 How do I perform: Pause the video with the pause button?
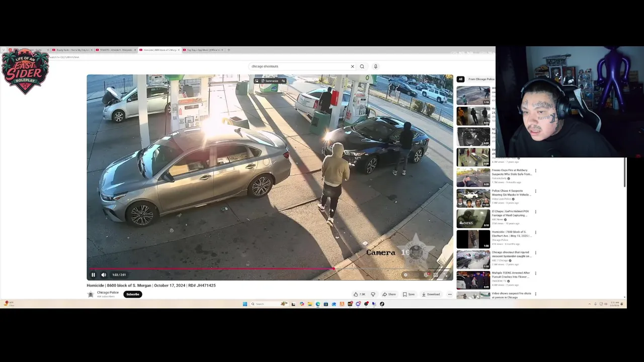[x=93, y=275]
